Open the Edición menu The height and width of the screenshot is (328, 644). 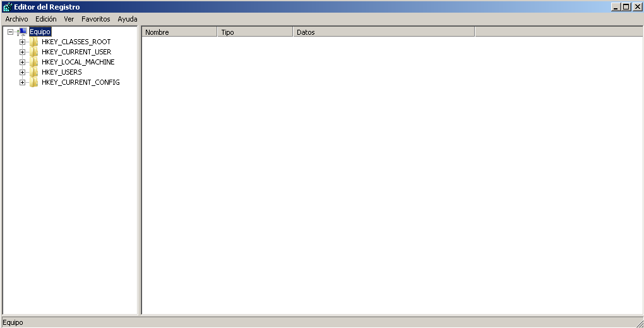[46, 19]
